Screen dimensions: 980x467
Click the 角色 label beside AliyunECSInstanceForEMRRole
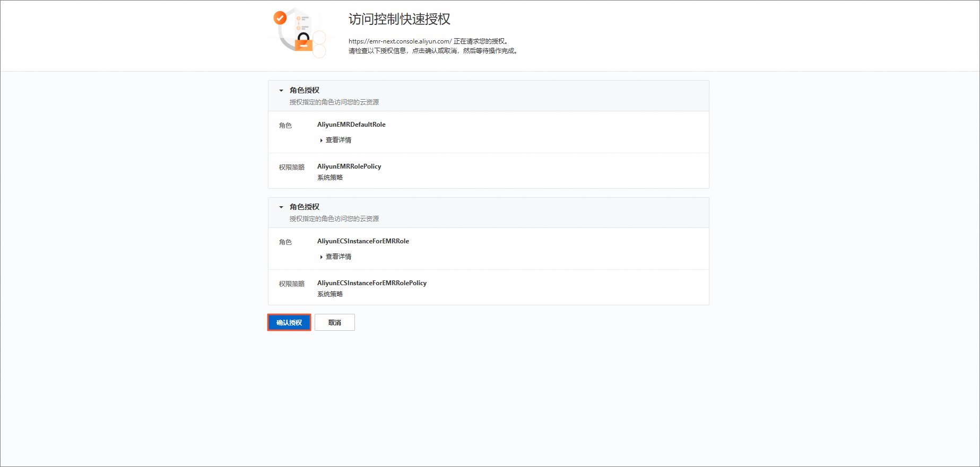pyautogui.click(x=285, y=242)
